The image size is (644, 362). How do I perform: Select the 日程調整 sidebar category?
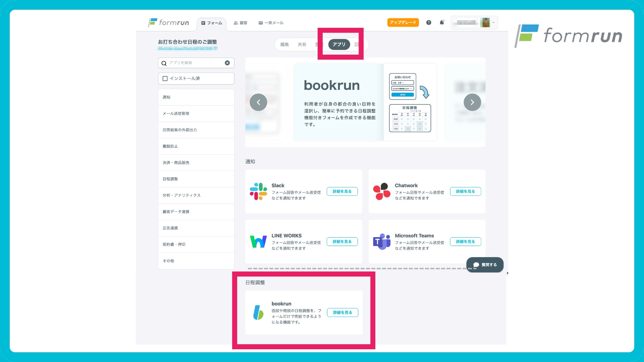pos(196,179)
